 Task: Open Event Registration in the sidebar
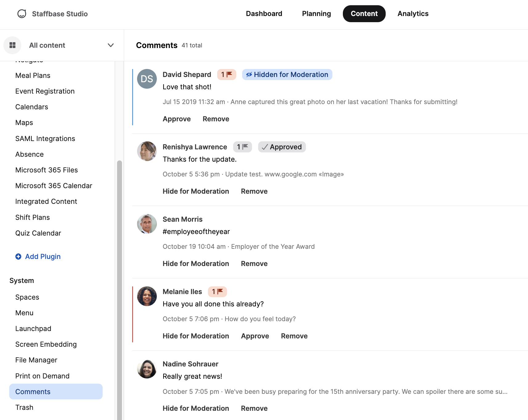45,91
